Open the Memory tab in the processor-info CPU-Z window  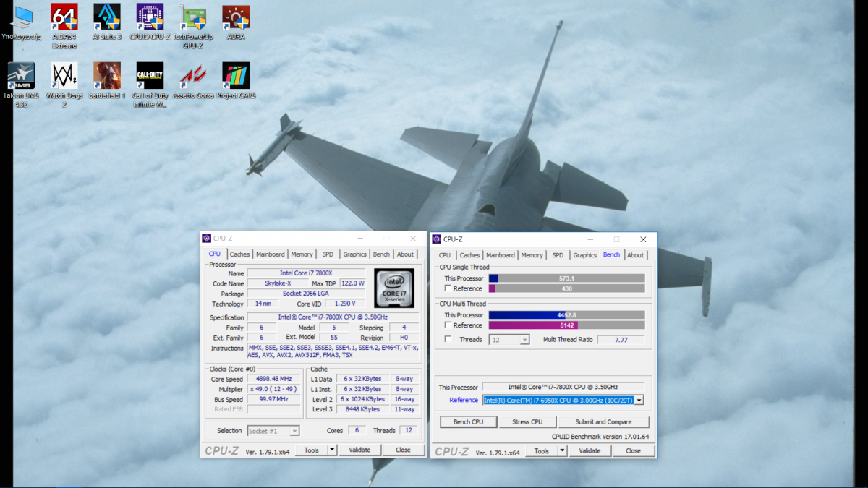coord(302,254)
